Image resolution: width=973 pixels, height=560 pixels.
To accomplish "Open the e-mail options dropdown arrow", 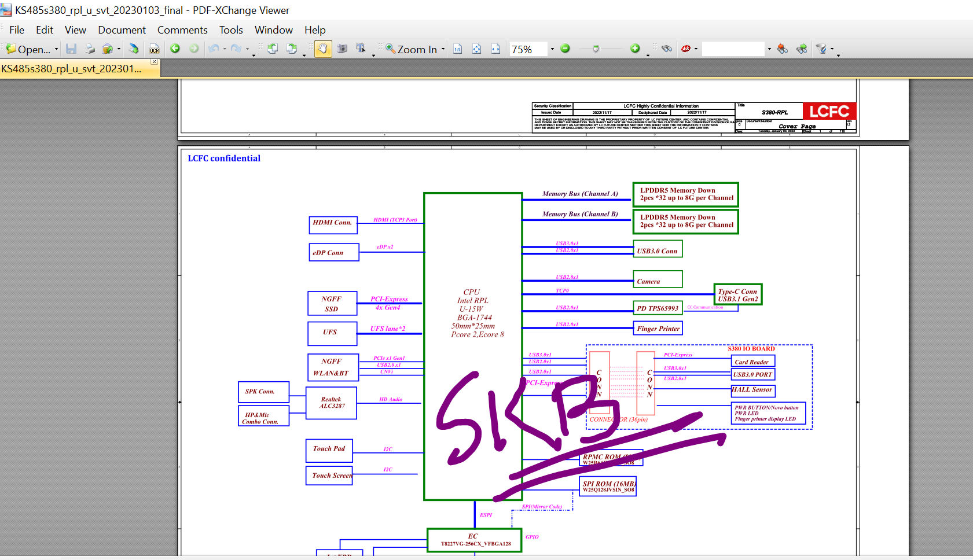I will click(x=119, y=49).
